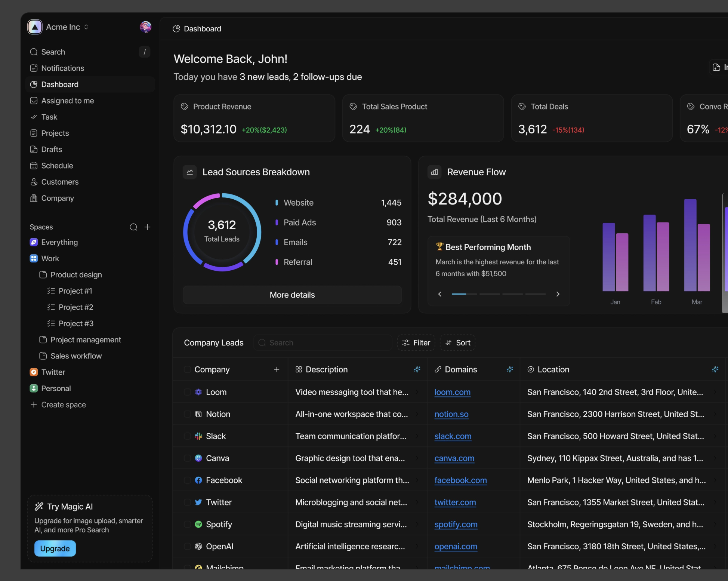
Task: Click the Website legend color marker
Action: point(277,203)
